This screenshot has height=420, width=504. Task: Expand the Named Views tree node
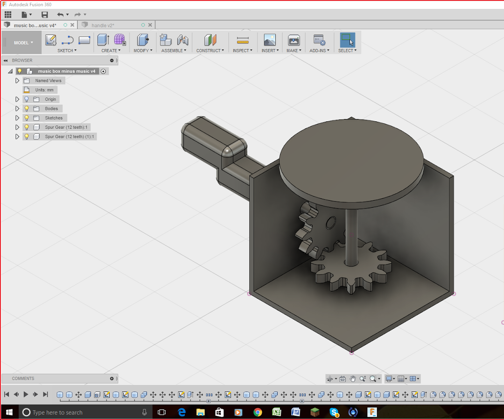18,81
